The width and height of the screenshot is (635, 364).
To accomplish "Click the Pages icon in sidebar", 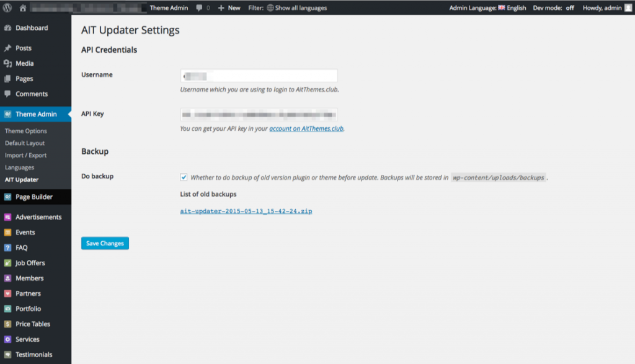I will pyautogui.click(x=7, y=79).
